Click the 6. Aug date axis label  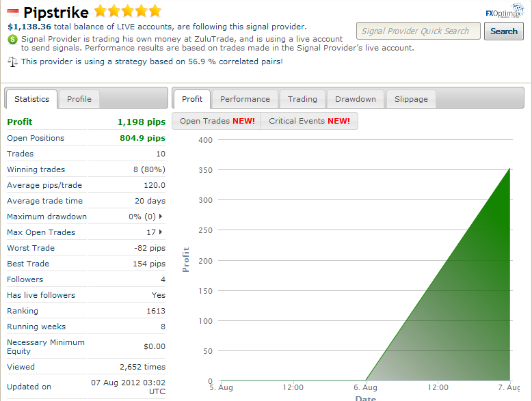click(x=365, y=387)
